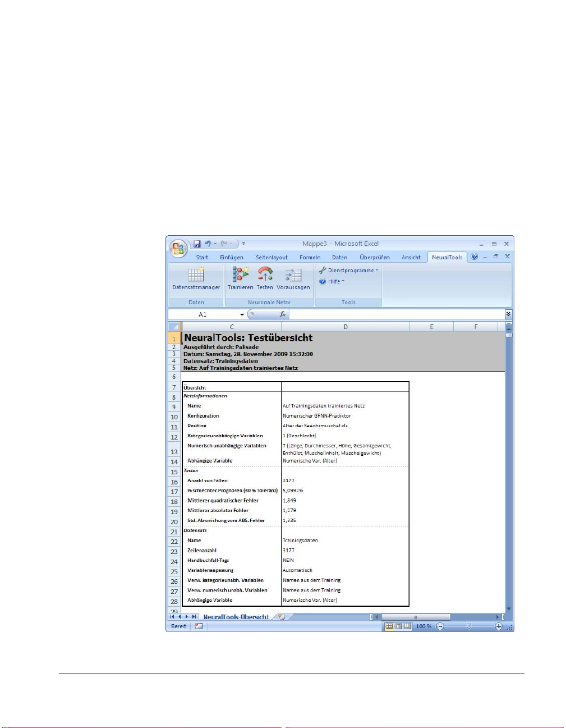Switch to the Seitenlayout tab
The image size is (566, 728).
click(272, 258)
